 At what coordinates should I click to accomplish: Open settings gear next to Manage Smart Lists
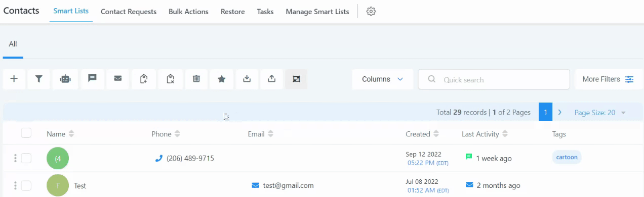click(x=371, y=11)
